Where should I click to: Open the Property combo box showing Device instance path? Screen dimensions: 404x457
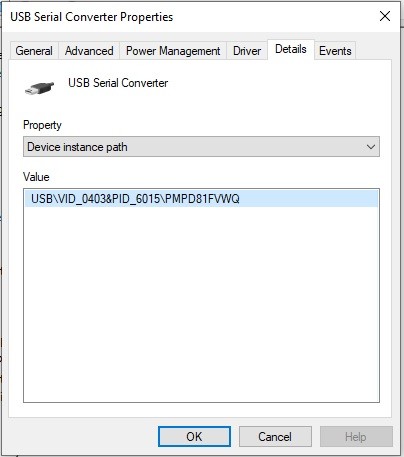pyautogui.click(x=201, y=147)
